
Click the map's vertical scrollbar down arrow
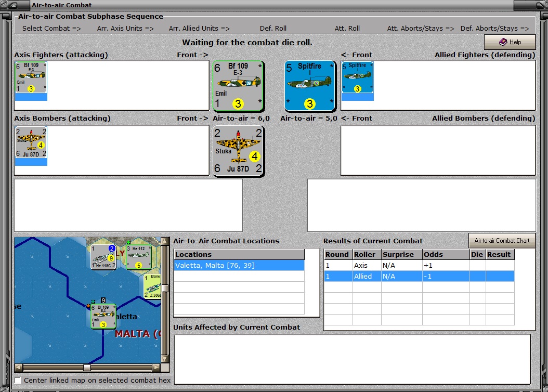point(165,359)
